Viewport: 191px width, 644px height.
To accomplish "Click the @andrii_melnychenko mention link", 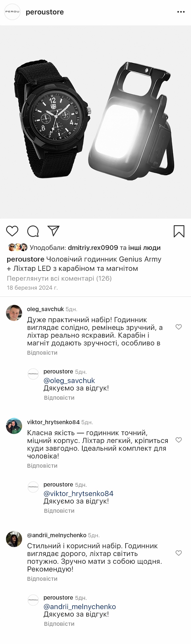I will [80, 607].
